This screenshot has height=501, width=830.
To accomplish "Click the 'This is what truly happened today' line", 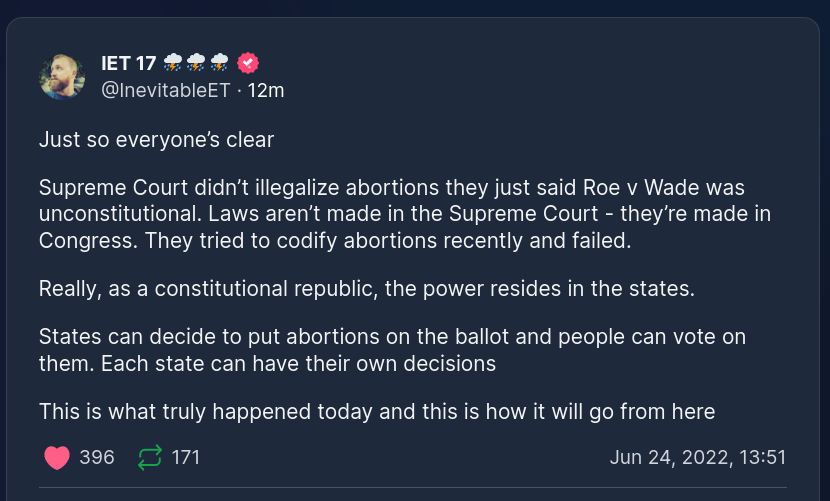I will (376, 411).
